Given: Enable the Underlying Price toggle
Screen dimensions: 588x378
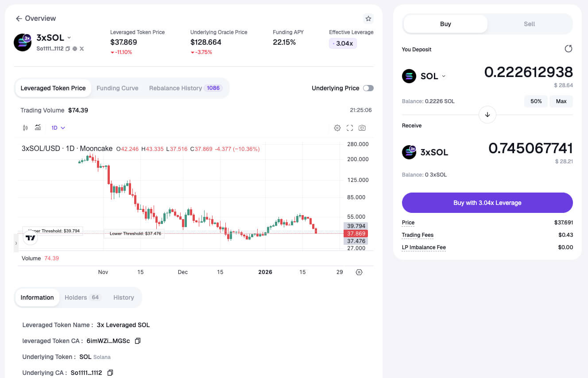Looking at the screenshot, I should pyautogui.click(x=368, y=88).
